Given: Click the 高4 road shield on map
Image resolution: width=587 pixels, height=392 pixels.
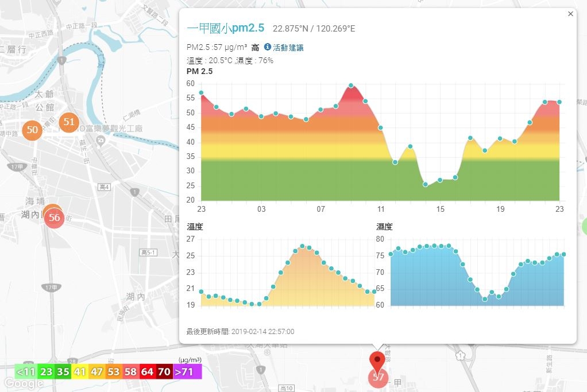Looking at the screenshot, I should [x=104, y=187].
